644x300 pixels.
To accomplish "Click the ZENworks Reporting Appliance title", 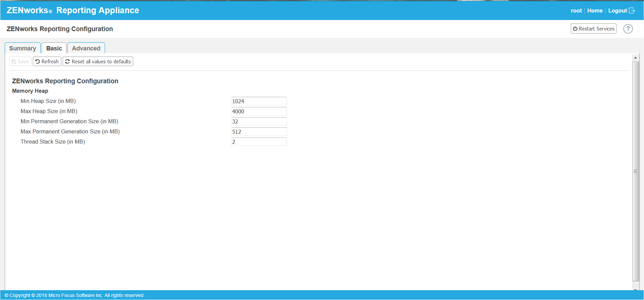I will coord(73,10).
